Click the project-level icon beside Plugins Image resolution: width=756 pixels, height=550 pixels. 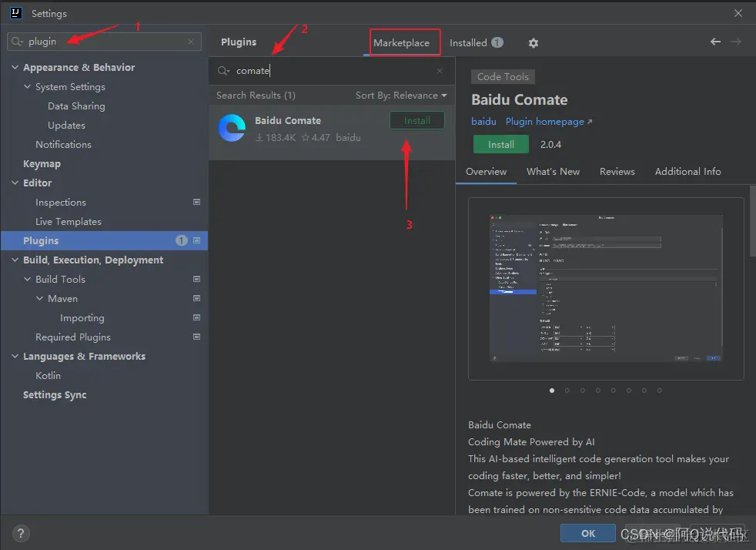(x=197, y=240)
